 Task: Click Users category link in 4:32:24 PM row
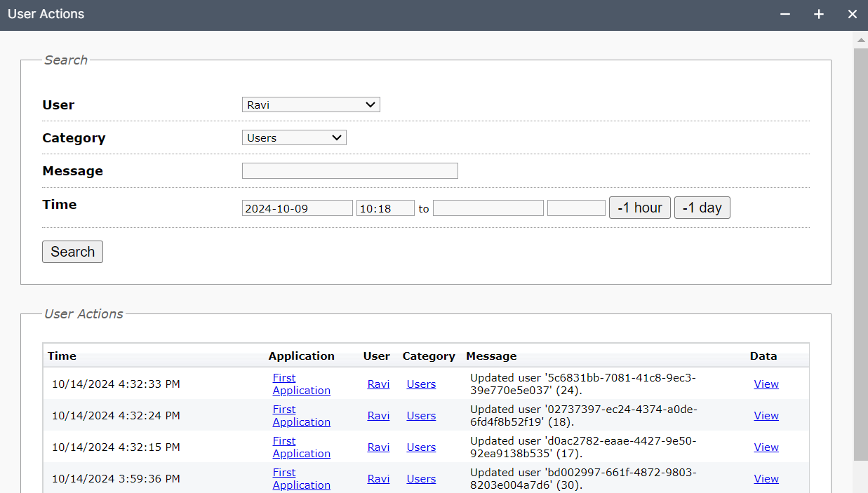421,416
